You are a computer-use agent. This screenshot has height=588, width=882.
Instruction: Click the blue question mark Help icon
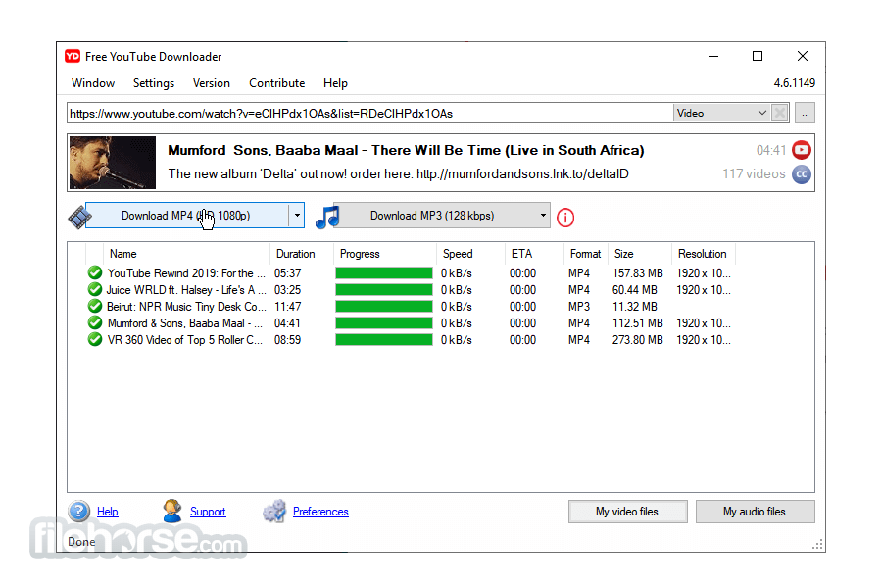coord(78,511)
